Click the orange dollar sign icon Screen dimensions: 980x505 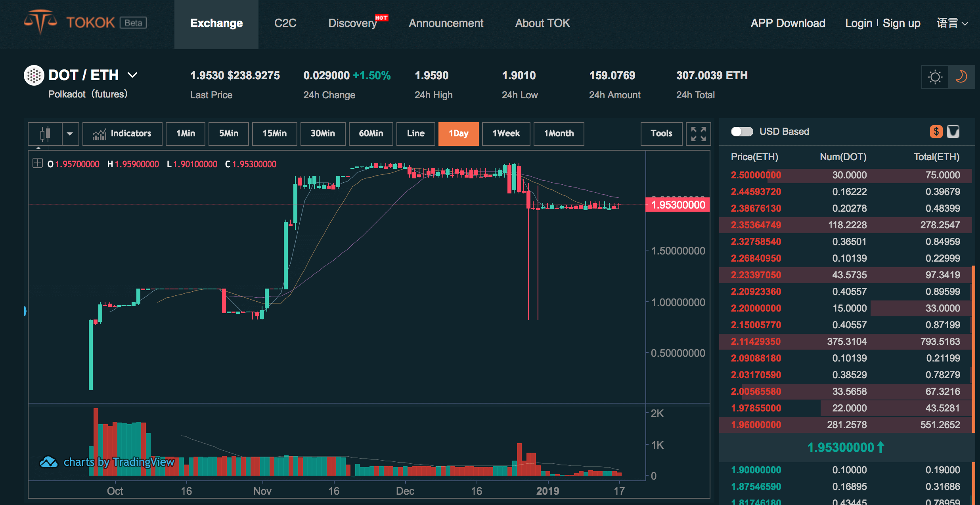[x=936, y=132]
